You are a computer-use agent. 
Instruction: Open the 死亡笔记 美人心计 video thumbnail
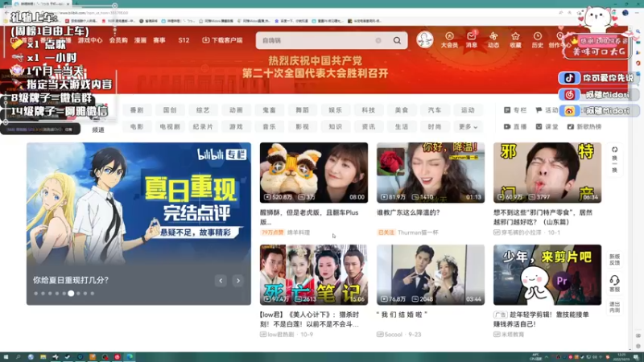coord(314,274)
